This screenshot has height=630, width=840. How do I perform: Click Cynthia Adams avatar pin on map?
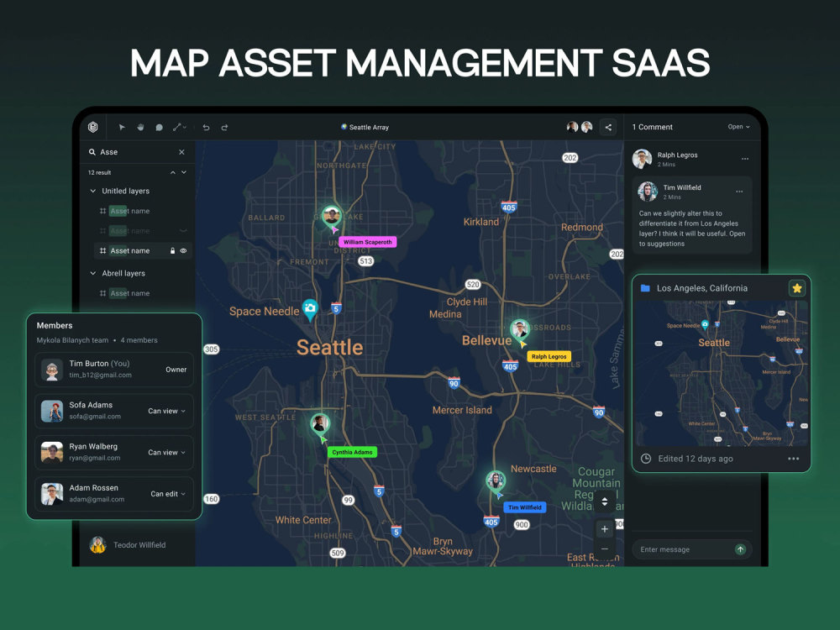[320, 423]
